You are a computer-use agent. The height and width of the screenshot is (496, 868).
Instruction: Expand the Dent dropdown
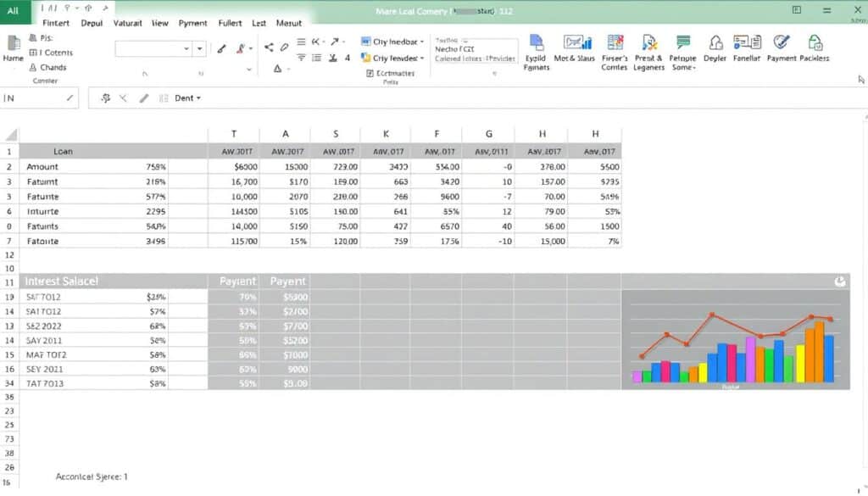pos(198,98)
